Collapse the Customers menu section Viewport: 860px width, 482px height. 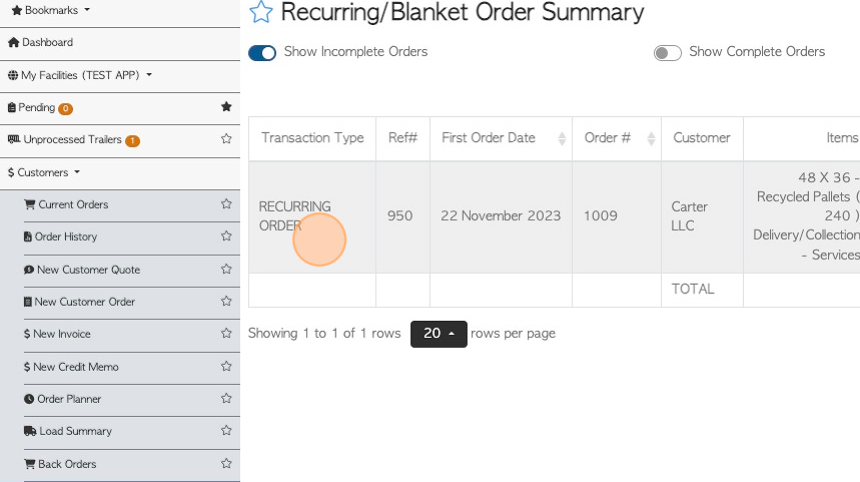pyautogui.click(x=43, y=172)
